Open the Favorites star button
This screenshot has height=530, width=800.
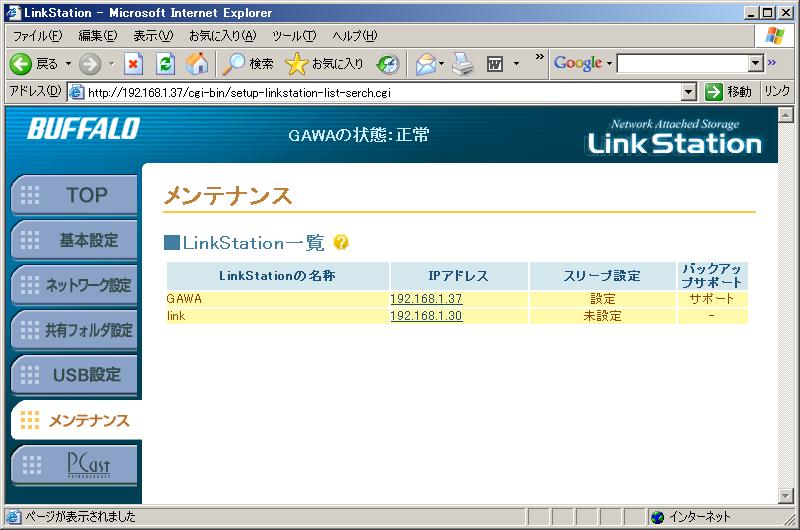point(324,64)
